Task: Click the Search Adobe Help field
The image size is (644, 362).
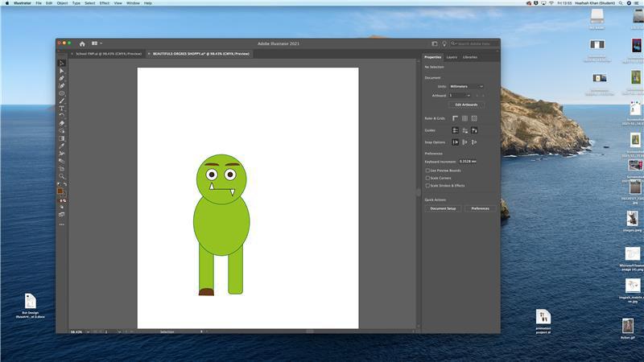Action: coord(473,43)
